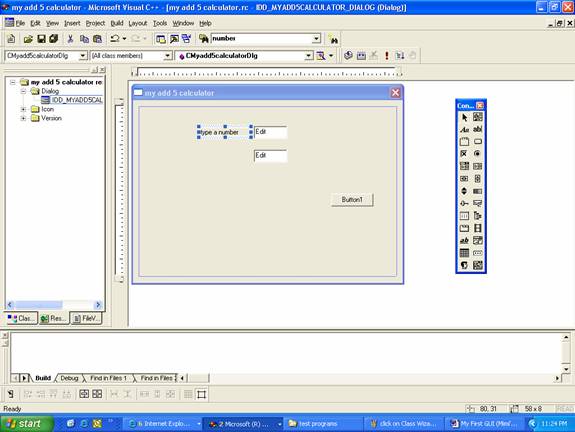Select the Combo Box control tool
Image resolution: width=575 pixels, height=432 pixels.
[x=464, y=166]
